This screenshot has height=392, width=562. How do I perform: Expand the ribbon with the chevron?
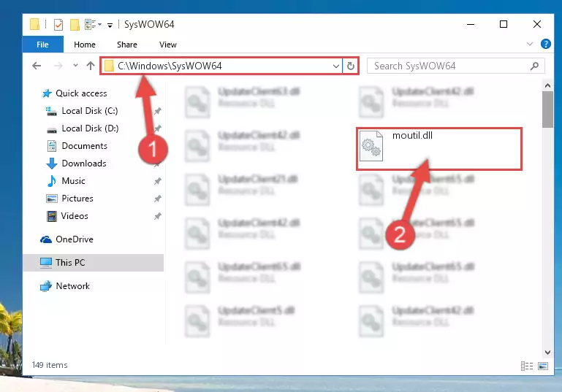click(529, 44)
